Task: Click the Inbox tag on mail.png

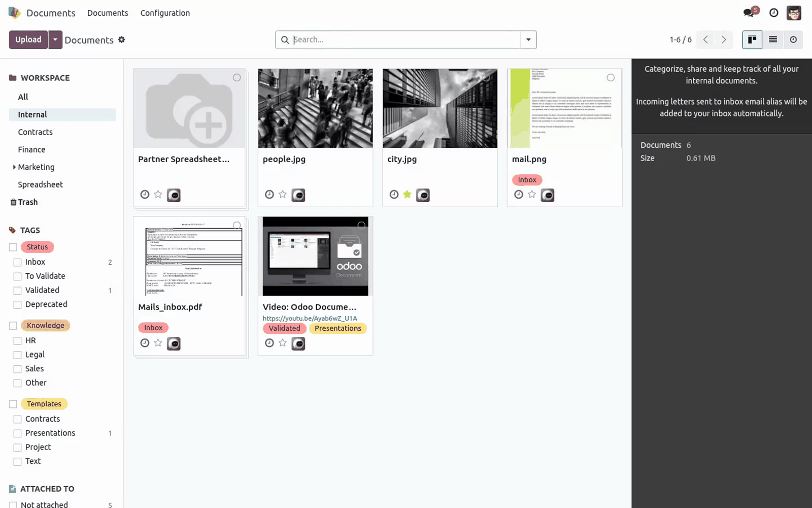Action: (x=527, y=180)
